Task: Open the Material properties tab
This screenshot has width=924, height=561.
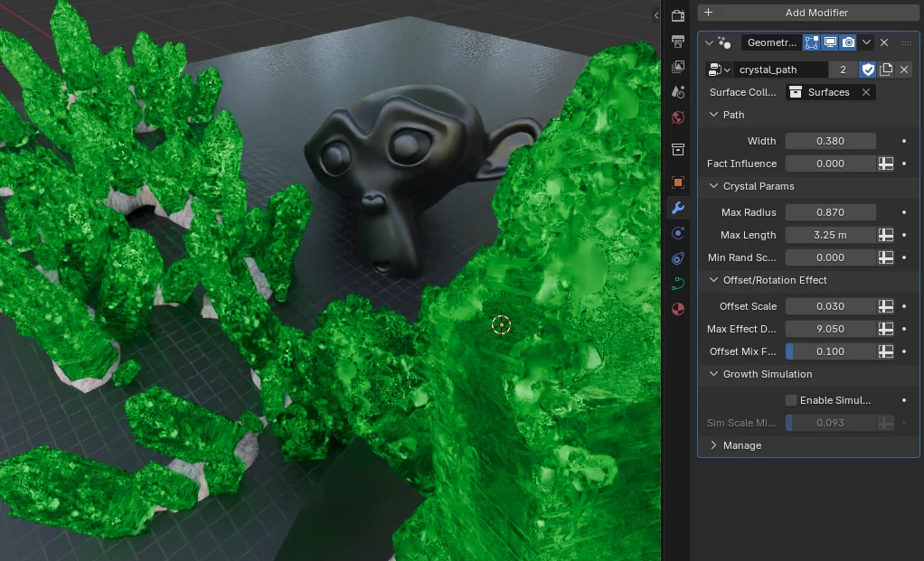Action: tap(678, 309)
